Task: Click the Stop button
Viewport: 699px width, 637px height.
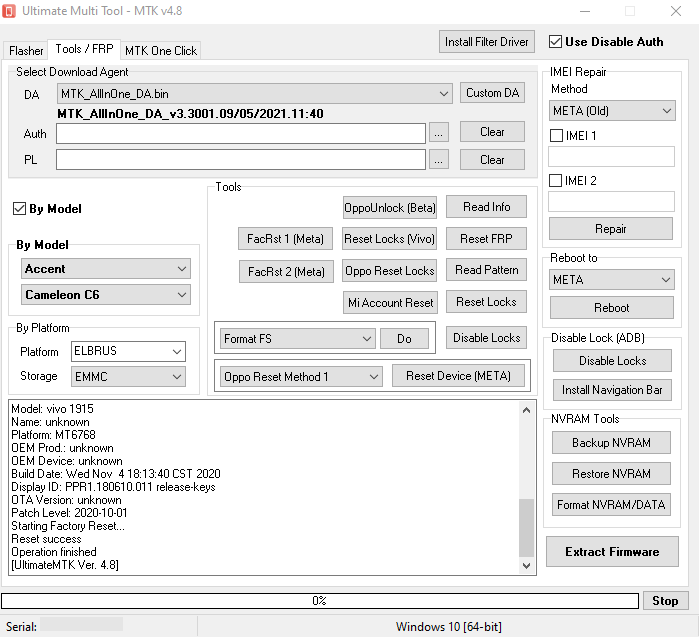Action: 665,601
